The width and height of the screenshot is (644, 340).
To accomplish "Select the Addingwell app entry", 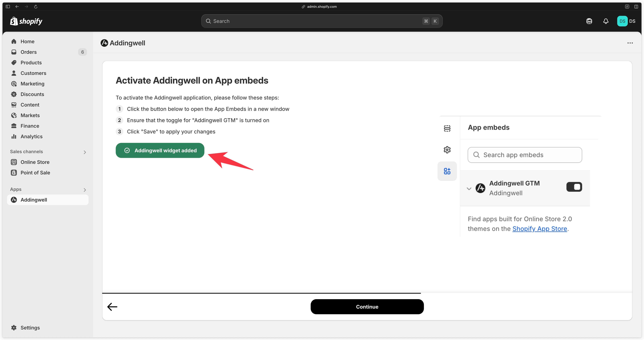I will pos(48,200).
